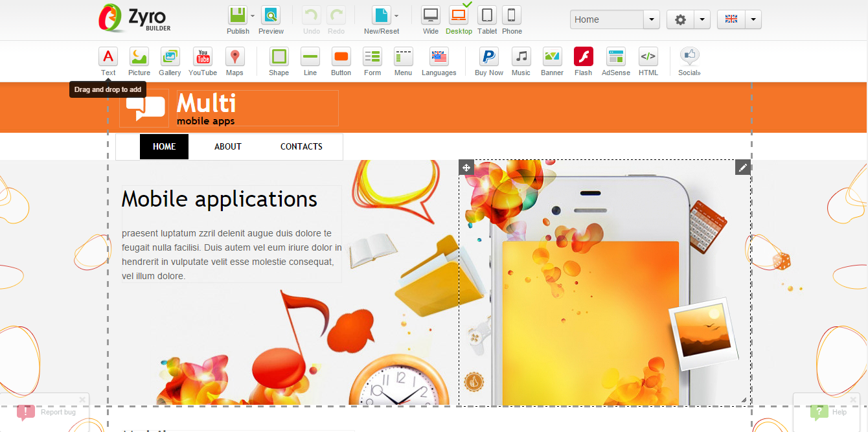Click the settings gear button
This screenshot has height=432, width=868.
click(680, 19)
